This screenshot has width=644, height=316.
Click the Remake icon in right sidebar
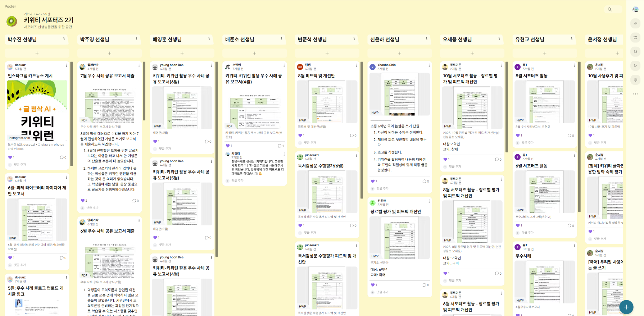(635, 38)
